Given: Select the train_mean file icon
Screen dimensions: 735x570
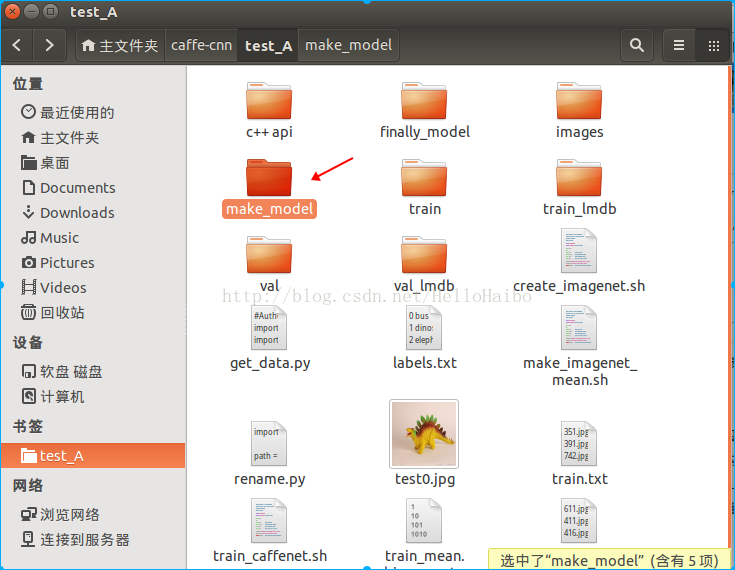Looking at the screenshot, I should [424, 521].
